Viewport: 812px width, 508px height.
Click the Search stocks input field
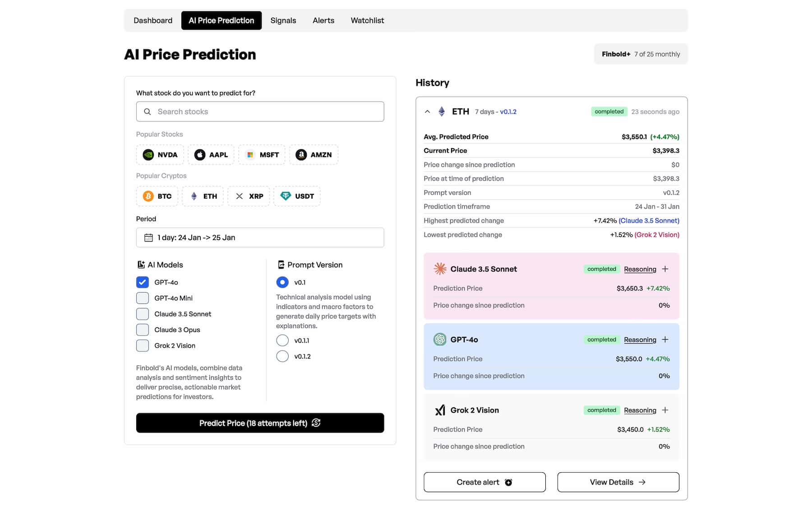[x=260, y=112]
